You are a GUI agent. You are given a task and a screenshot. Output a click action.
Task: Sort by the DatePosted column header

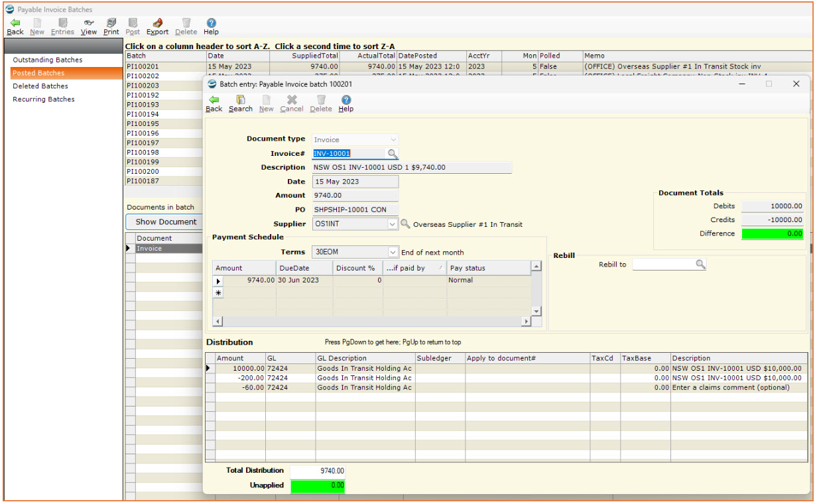[x=431, y=56]
